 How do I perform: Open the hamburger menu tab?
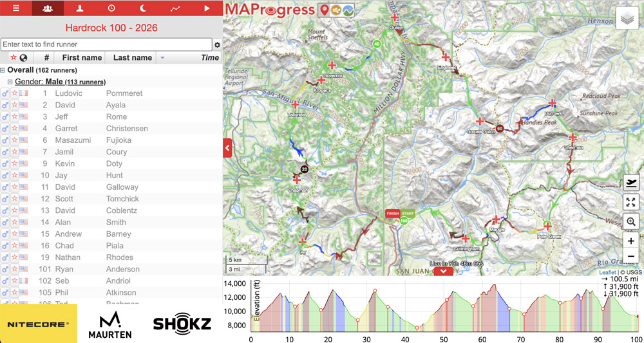15,8
